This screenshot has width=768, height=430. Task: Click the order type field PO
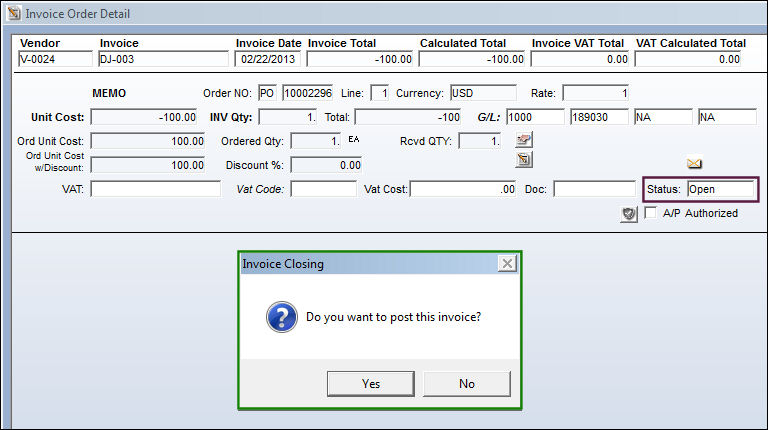pos(267,93)
